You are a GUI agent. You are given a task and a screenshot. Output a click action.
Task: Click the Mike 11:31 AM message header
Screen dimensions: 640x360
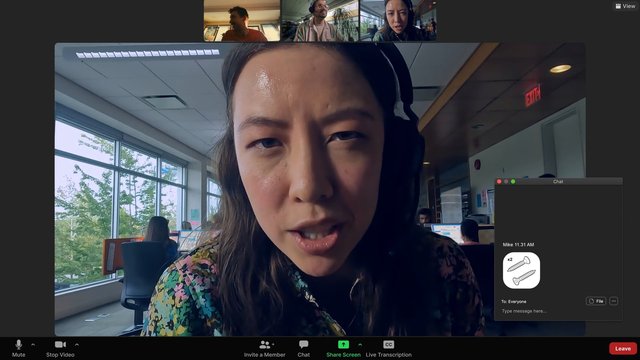coord(518,244)
